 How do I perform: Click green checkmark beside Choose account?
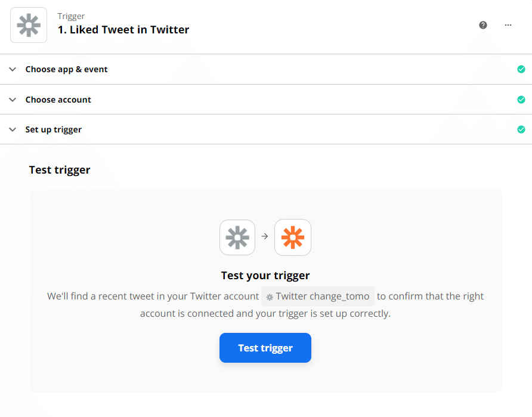(521, 100)
